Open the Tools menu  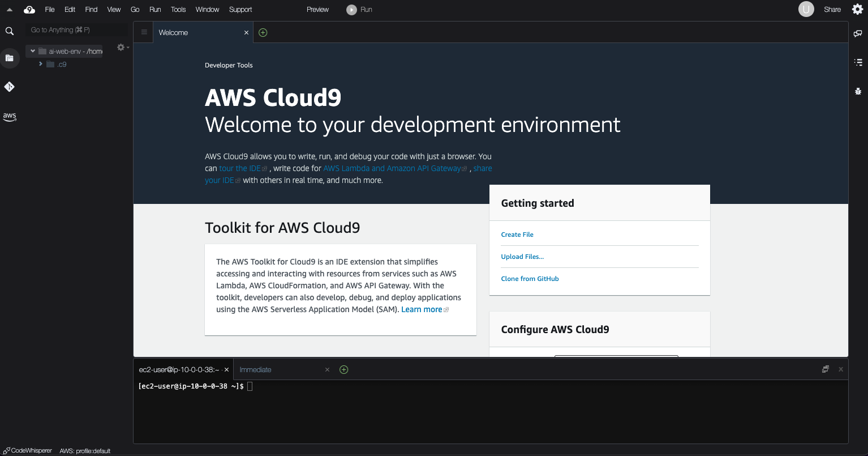[178, 10]
